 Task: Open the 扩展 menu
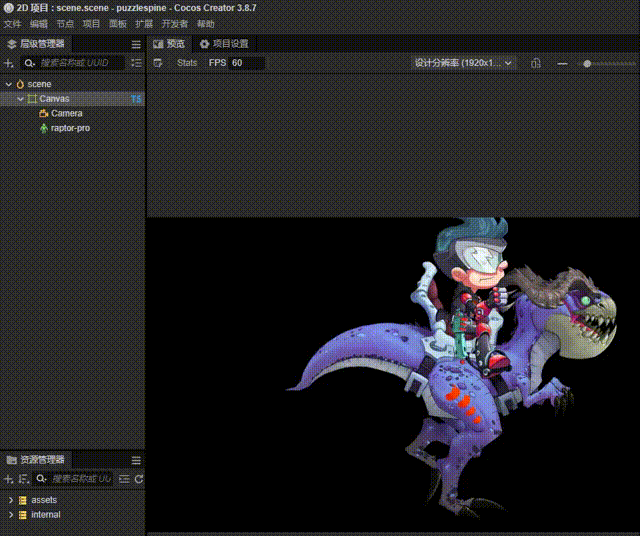pos(144,24)
